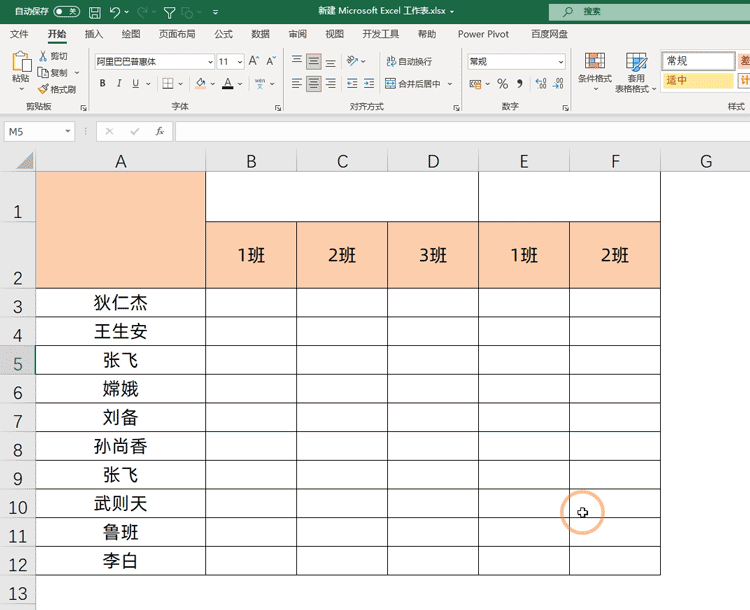
Task: Click the filter funnel icon in quick access
Action: [x=169, y=12]
